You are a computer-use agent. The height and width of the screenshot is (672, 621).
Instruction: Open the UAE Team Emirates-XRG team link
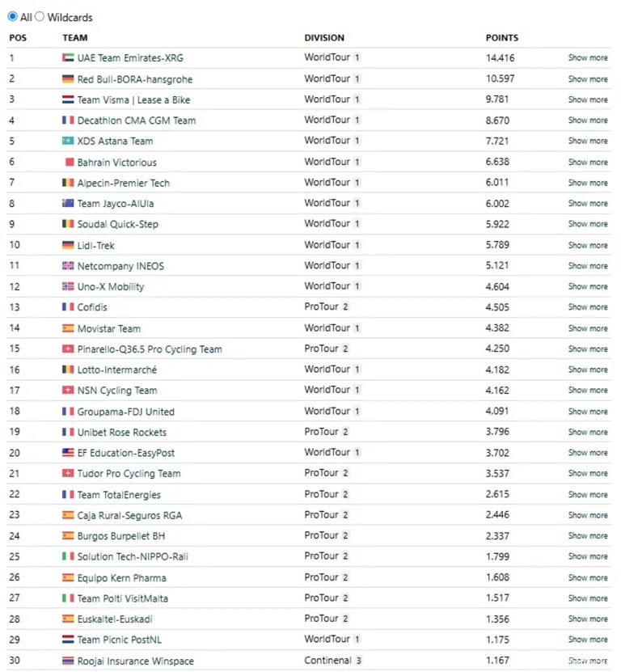click(x=130, y=58)
